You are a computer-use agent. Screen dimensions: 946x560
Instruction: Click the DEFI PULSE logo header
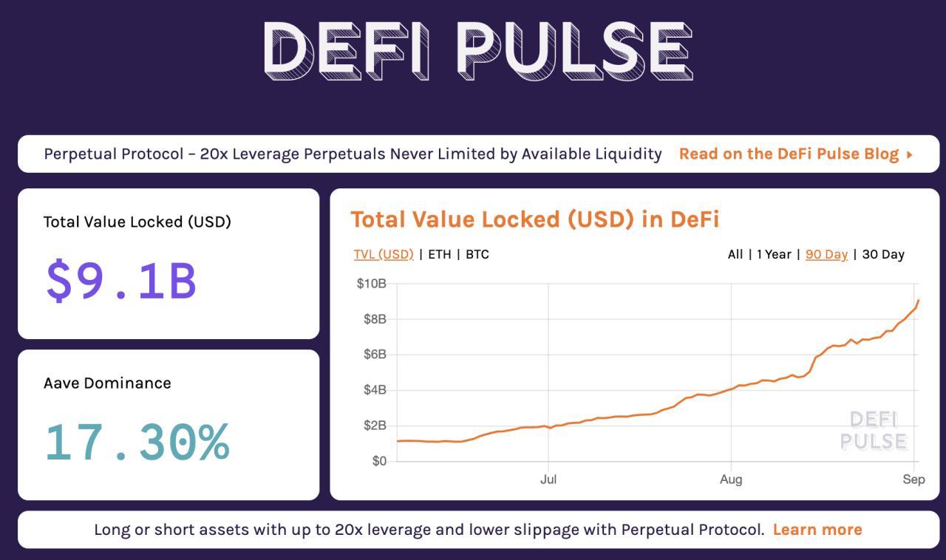click(477, 50)
